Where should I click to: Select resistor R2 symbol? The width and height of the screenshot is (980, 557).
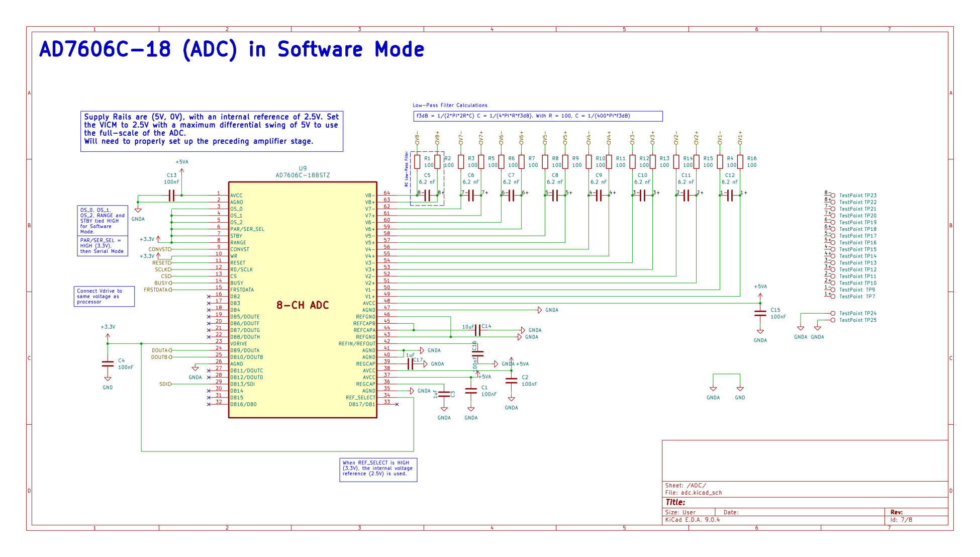coord(437,162)
